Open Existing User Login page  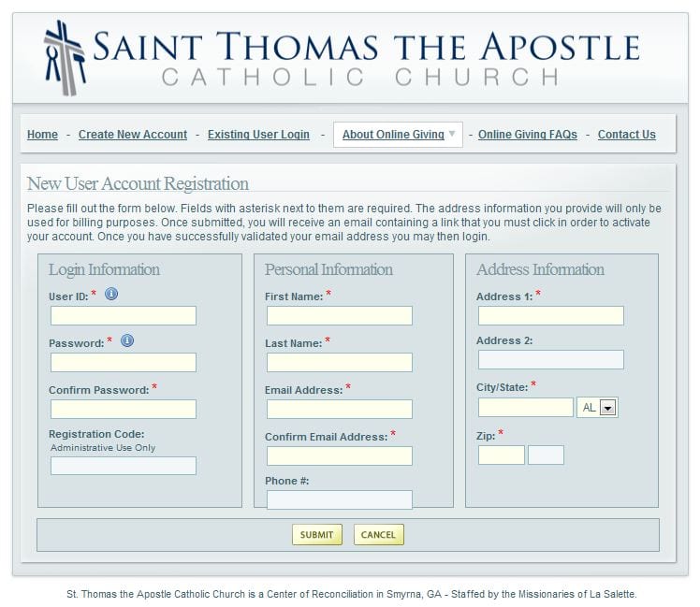[x=258, y=135]
